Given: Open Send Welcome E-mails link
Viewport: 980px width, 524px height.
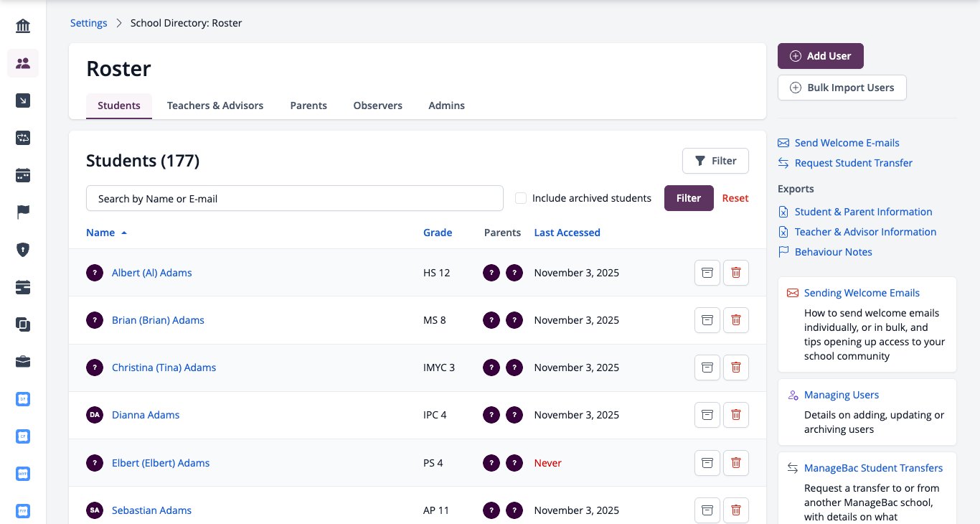Looking at the screenshot, I should [847, 143].
